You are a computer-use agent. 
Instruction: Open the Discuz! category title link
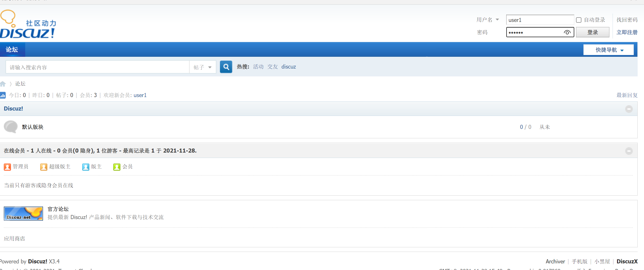(x=13, y=109)
